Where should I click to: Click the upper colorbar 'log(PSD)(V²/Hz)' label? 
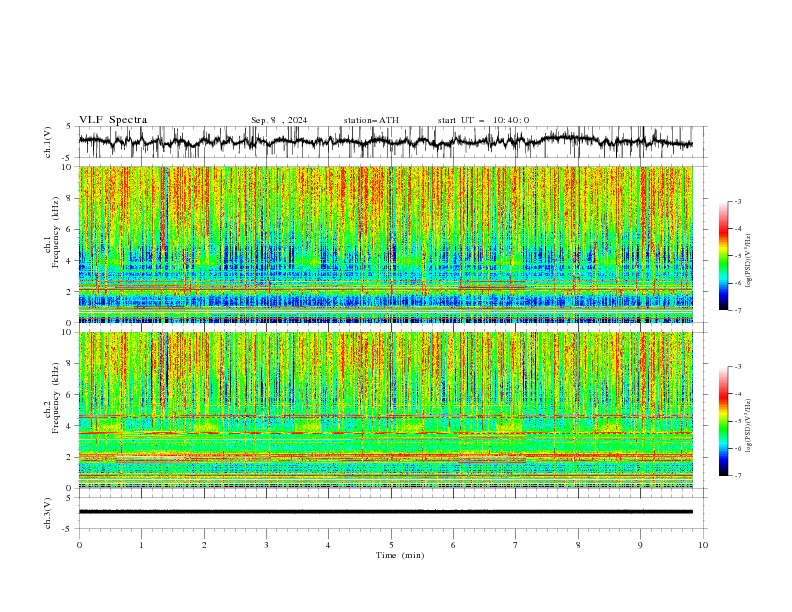[749, 261]
